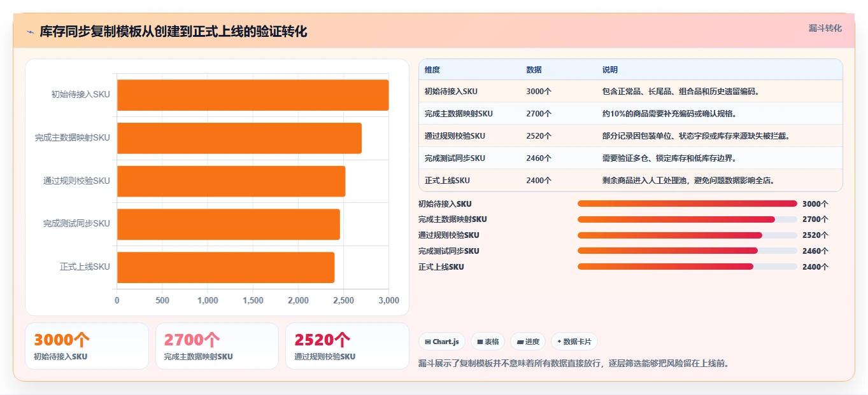
Task: Click the description 约10%的商品需要补充编码或确认规格。
Action: click(671, 114)
